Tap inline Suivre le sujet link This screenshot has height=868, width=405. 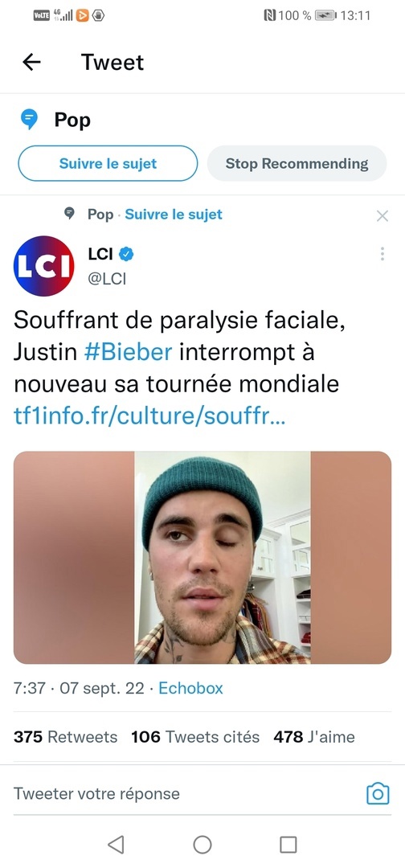(174, 215)
